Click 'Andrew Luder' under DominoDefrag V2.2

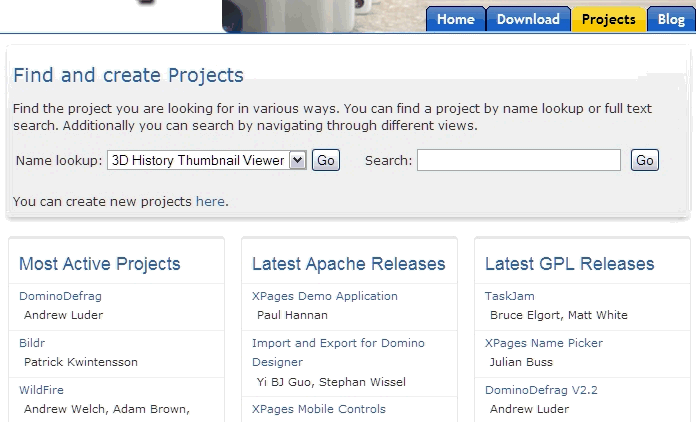529,409
